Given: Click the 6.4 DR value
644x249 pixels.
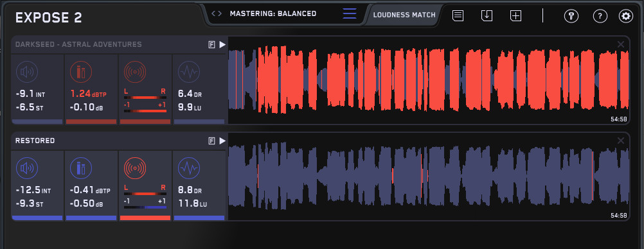Looking at the screenshot, I should (x=190, y=94).
